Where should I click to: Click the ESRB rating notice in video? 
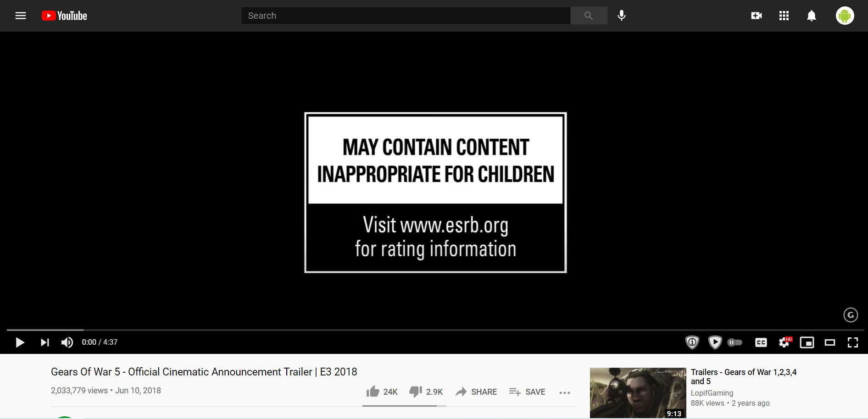(x=435, y=193)
